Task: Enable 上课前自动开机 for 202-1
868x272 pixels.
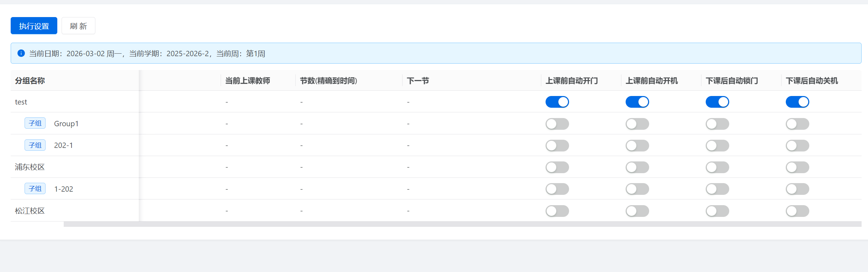Action: coord(637,145)
